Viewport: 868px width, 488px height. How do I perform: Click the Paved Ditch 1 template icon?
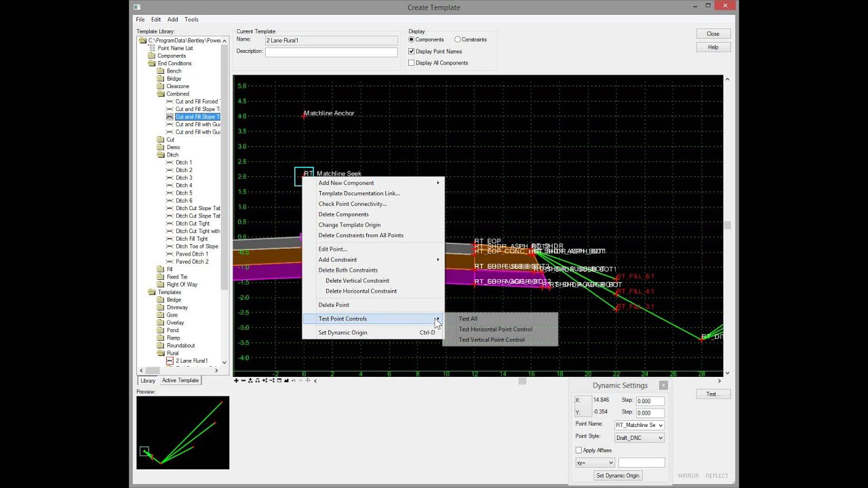170,254
